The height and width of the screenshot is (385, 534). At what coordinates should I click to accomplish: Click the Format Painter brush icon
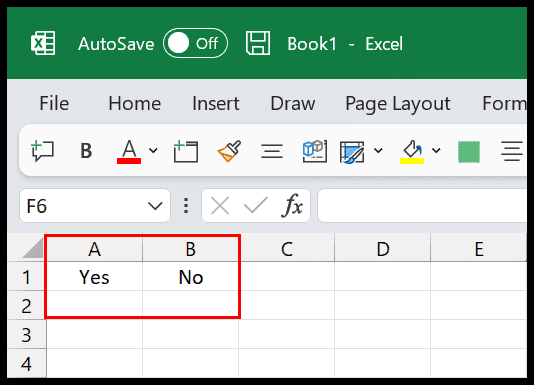coord(229,151)
